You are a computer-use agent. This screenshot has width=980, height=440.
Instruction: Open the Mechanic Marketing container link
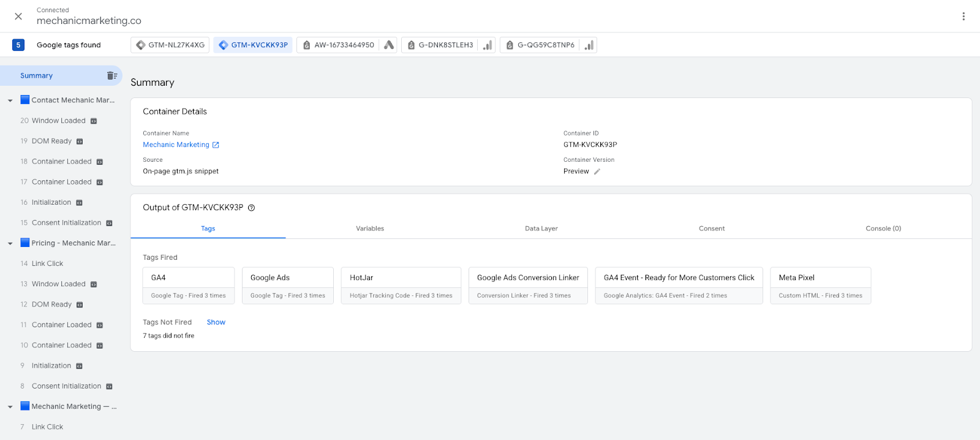(181, 145)
